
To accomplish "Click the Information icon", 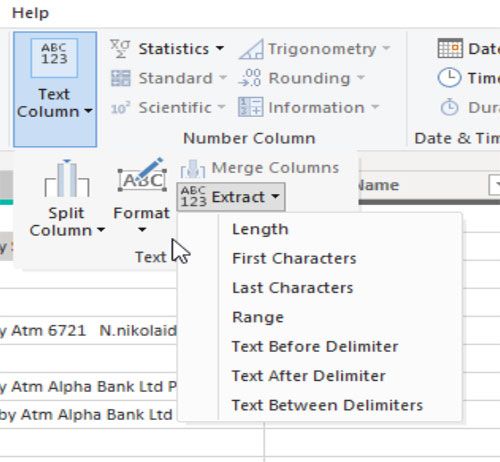I will click(x=251, y=107).
